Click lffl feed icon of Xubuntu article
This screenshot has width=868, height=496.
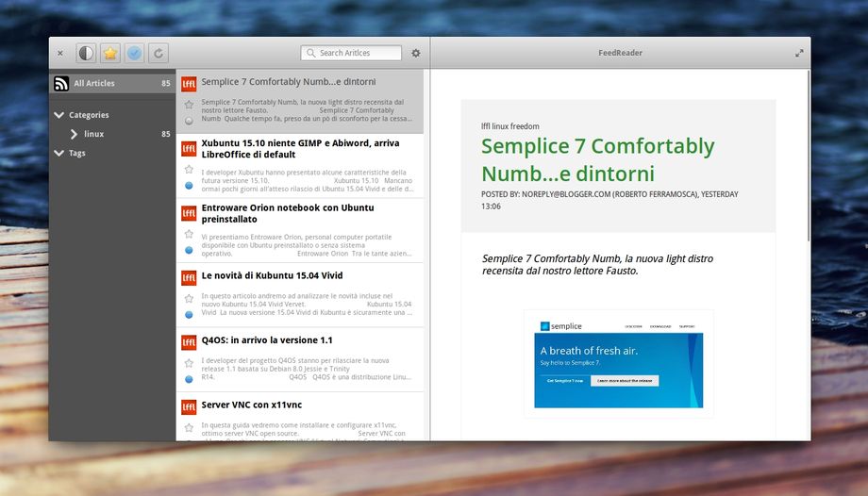click(189, 148)
